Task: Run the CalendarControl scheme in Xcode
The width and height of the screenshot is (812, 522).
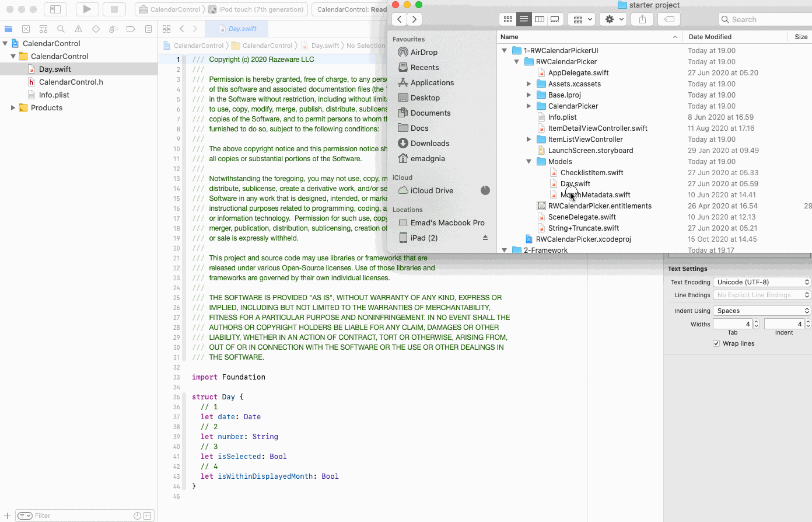Action: 87,9
